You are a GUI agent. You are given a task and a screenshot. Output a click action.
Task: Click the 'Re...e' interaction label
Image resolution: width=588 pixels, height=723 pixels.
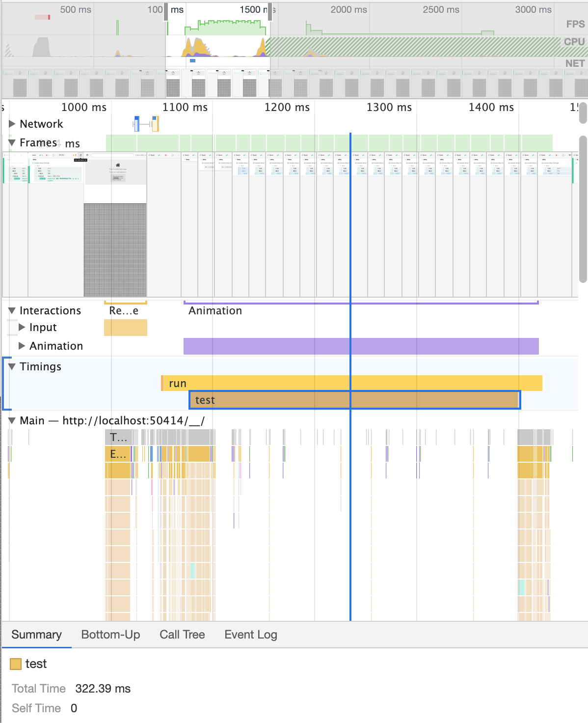[124, 310]
